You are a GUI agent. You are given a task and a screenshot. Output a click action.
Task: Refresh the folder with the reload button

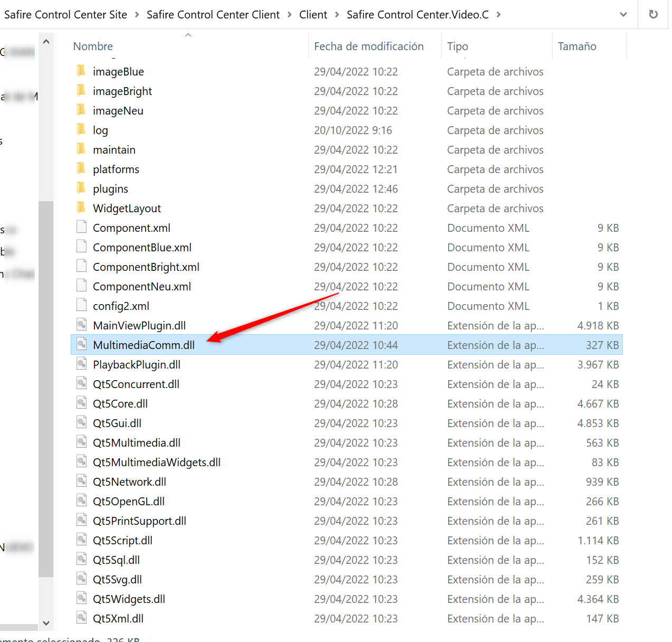tap(653, 14)
